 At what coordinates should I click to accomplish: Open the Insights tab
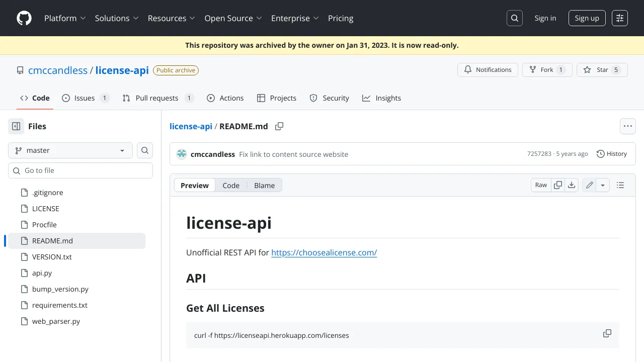382,98
